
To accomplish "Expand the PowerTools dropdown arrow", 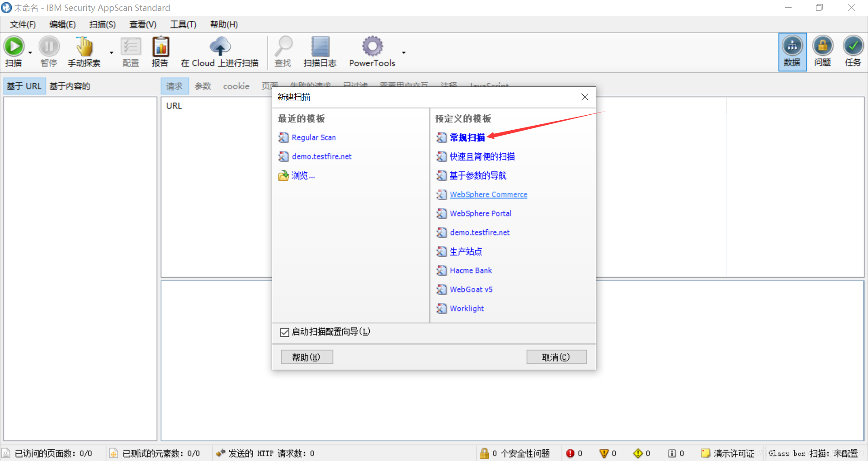I will (x=404, y=53).
